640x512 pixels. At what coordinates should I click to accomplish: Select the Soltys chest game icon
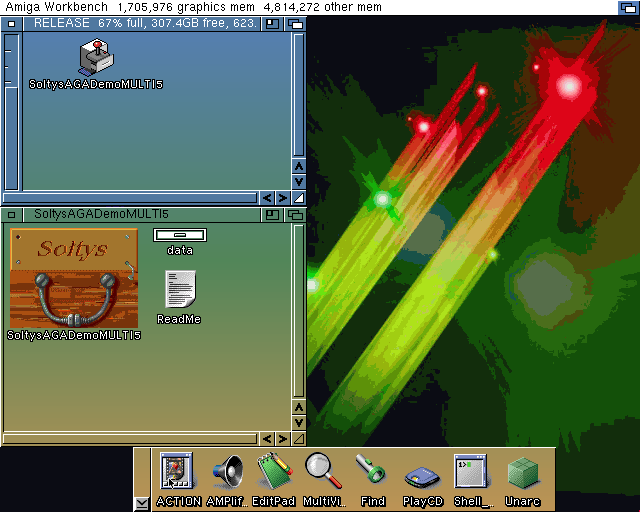point(74,278)
